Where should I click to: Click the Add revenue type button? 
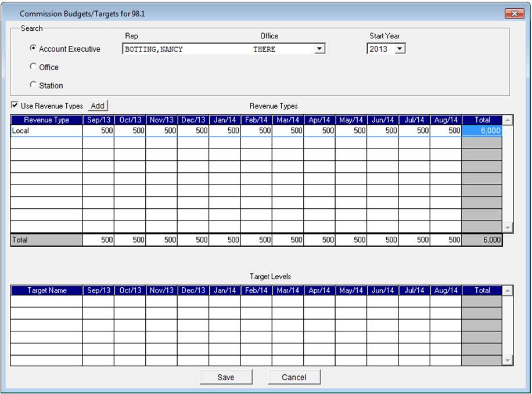coord(98,106)
